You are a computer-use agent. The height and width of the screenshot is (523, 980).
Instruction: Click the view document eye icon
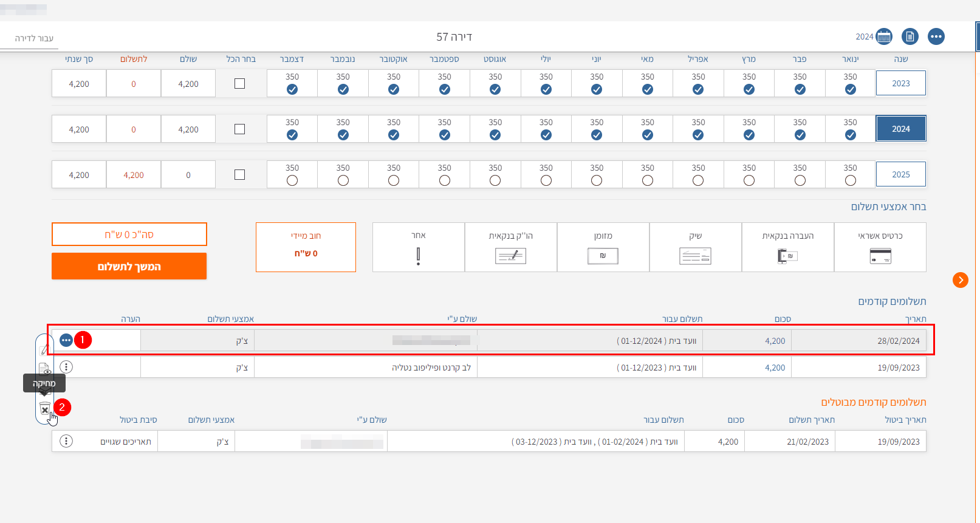point(44,369)
